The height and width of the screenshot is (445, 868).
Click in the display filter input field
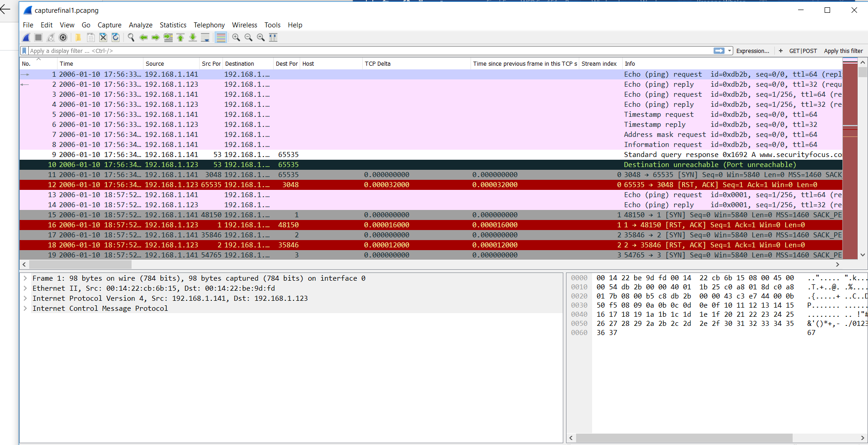pyautogui.click(x=365, y=51)
